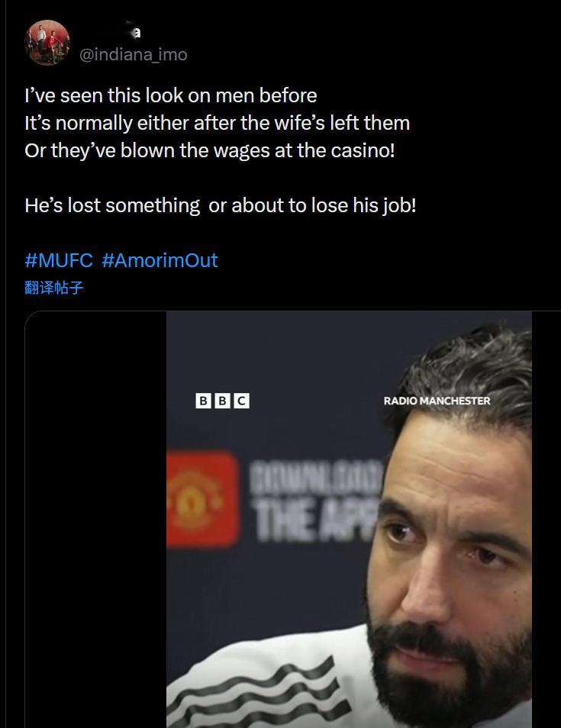Follow the #AmorimOut hashtag link
561x728 pixels.
tap(160, 260)
